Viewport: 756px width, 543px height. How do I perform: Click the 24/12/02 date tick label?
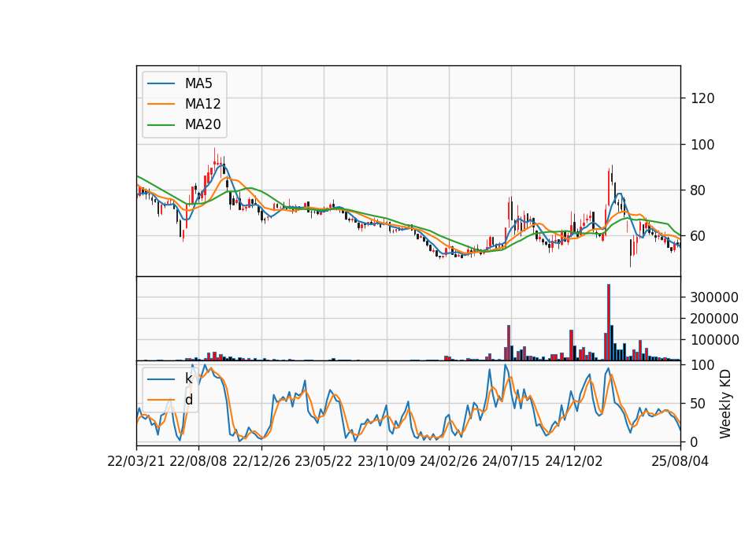(x=574, y=461)
